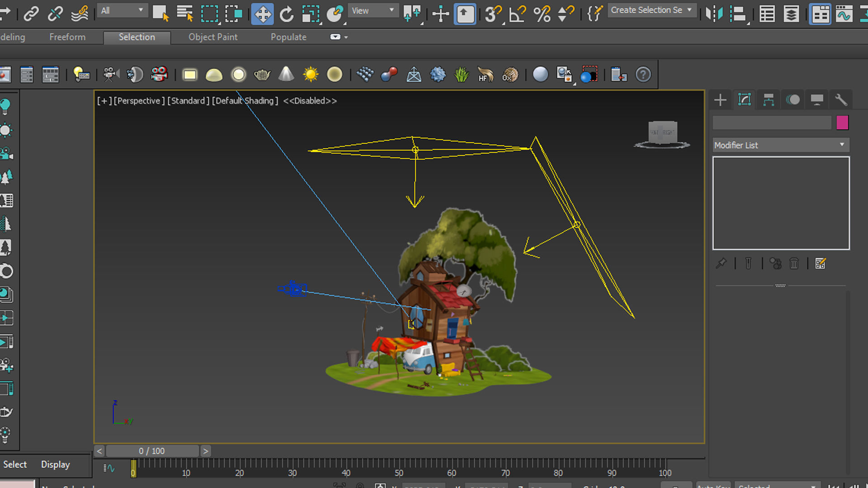Viewport: 868px width, 488px height.
Task: Click the teal camera icon in the left toolbar
Action: 6,153
